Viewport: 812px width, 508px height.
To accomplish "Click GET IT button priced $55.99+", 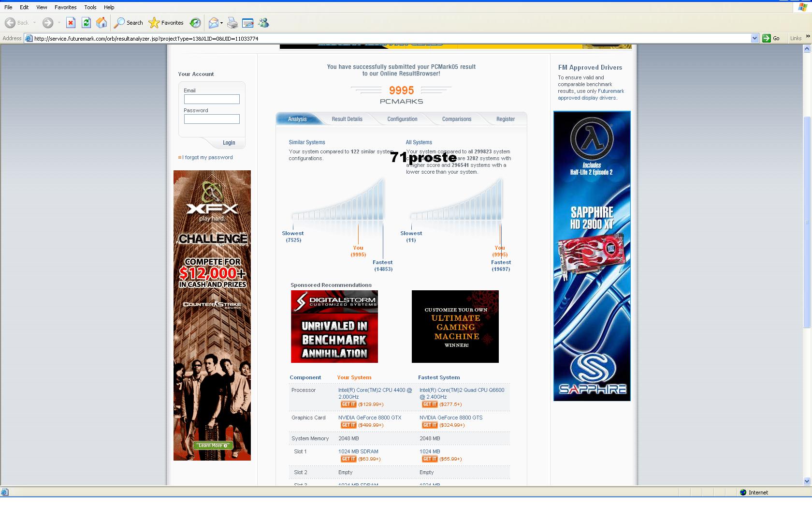I will (x=430, y=459).
